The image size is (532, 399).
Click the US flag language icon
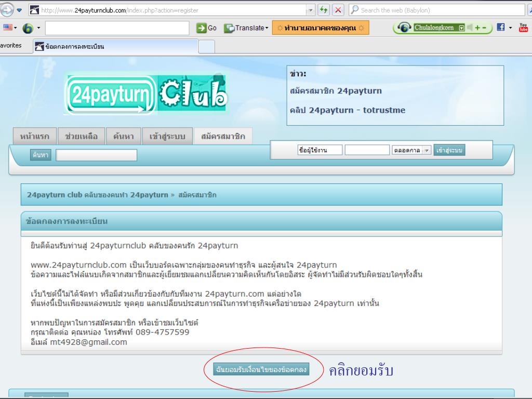click(x=8, y=27)
